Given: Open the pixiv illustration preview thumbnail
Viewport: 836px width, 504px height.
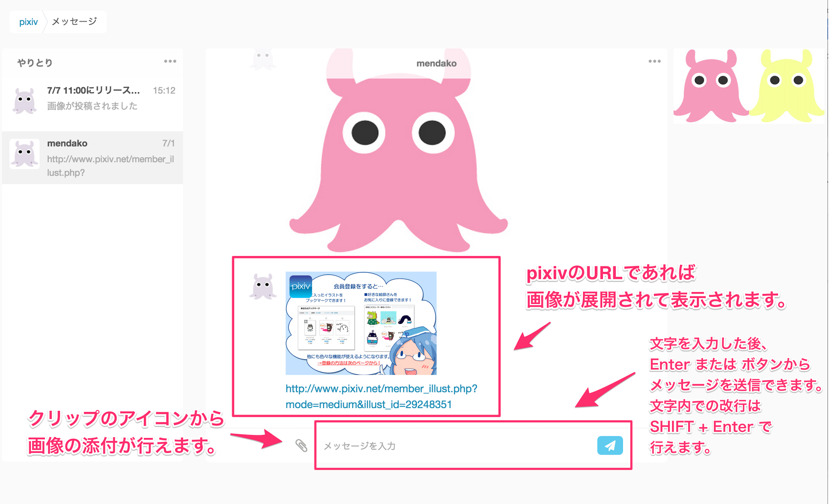Looking at the screenshot, I should point(361,323).
